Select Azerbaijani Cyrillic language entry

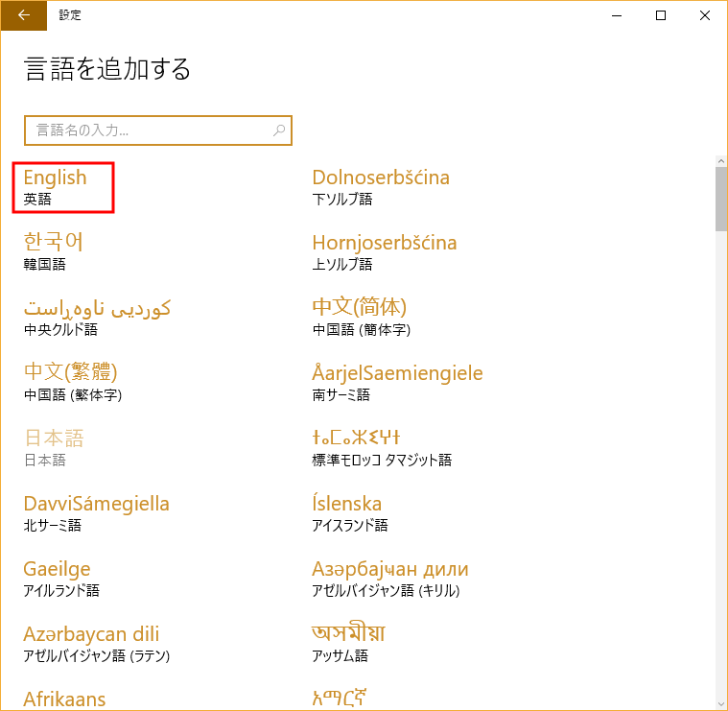(389, 578)
